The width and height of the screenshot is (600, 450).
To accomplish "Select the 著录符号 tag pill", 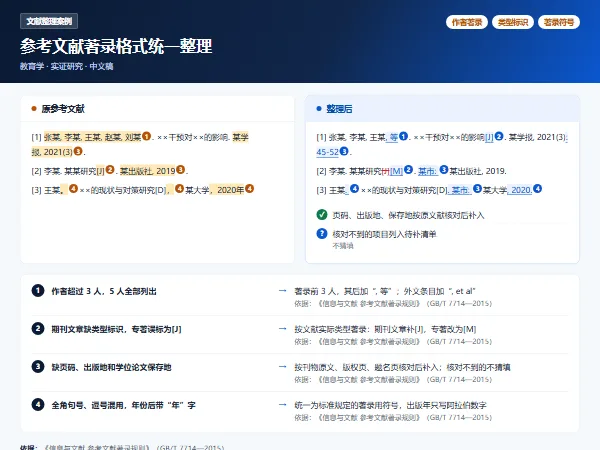I will (559, 22).
